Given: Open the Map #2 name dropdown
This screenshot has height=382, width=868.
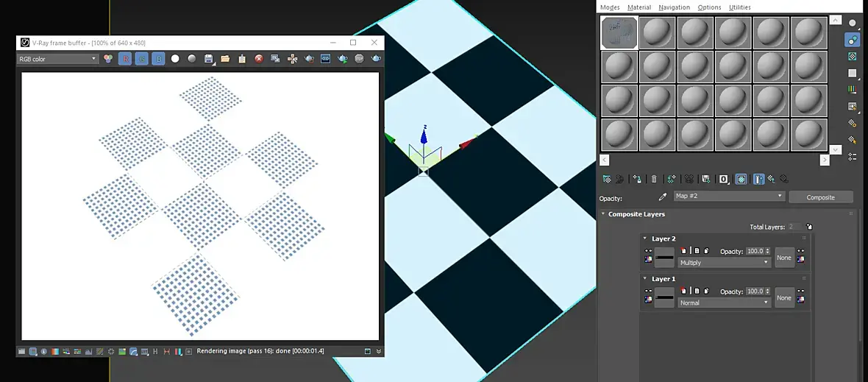Looking at the screenshot, I should click(x=730, y=196).
